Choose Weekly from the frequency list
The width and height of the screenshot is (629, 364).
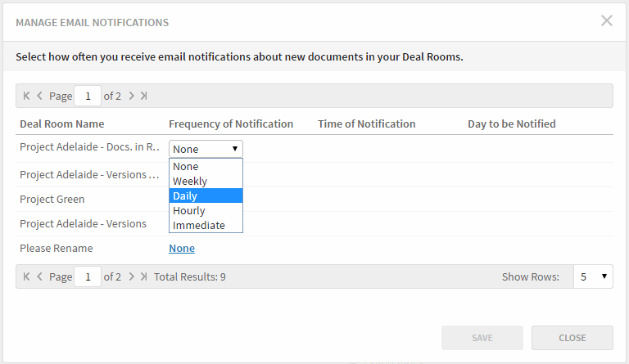(206, 181)
